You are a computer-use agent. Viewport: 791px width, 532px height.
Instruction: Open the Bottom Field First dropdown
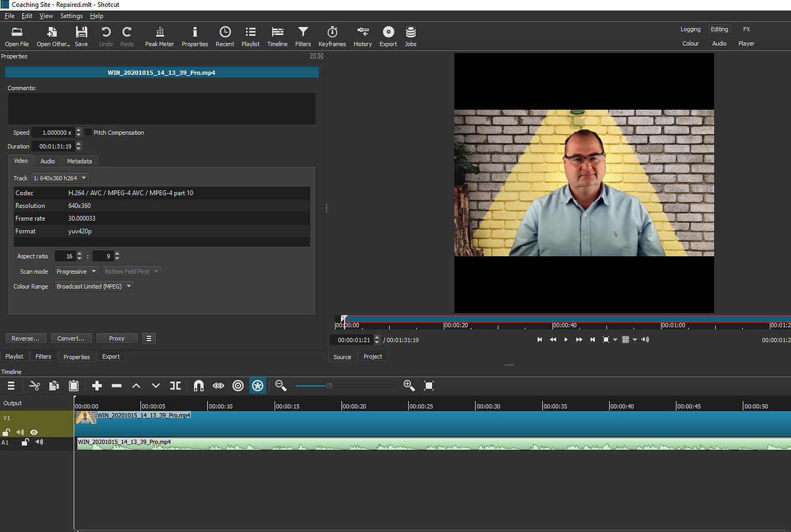(x=132, y=272)
